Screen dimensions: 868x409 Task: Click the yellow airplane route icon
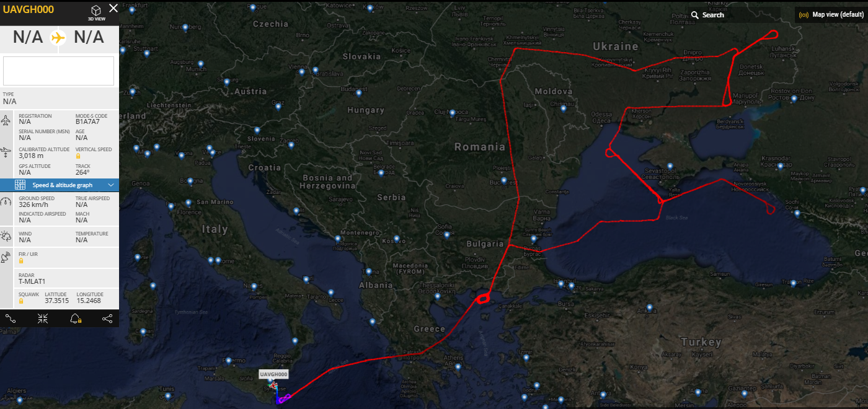click(x=59, y=37)
